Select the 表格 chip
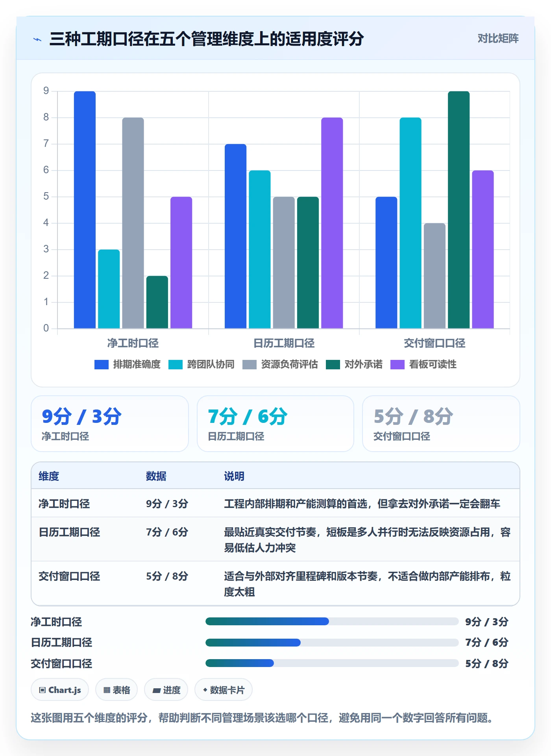 pyautogui.click(x=116, y=690)
